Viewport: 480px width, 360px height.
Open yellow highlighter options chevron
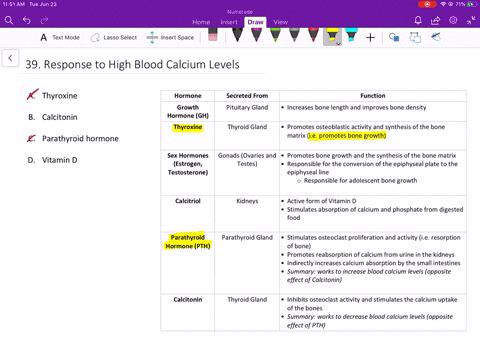pyautogui.click(x=338, y=44)
